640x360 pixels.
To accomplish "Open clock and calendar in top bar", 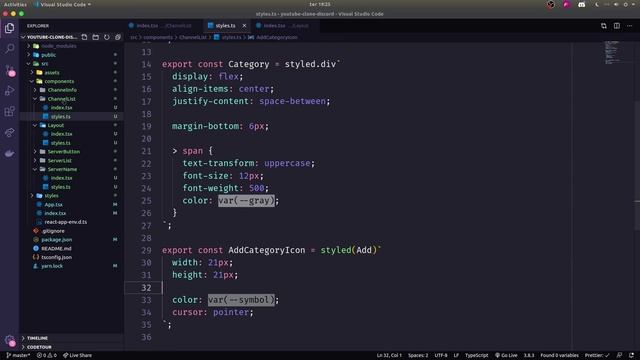I will pos(320,4).
